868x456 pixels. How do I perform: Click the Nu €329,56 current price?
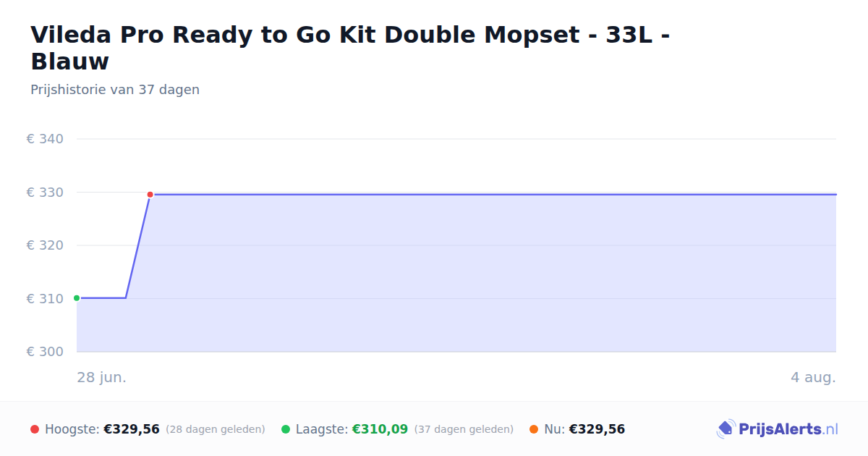(597, 429)
